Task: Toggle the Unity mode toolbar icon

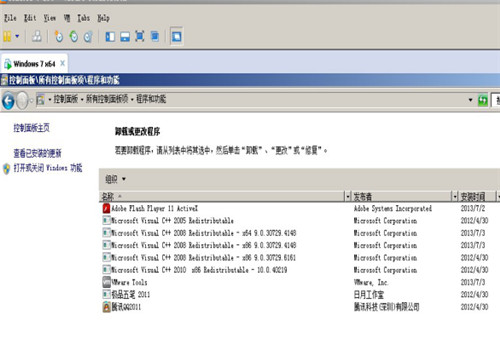Action: 155,36
